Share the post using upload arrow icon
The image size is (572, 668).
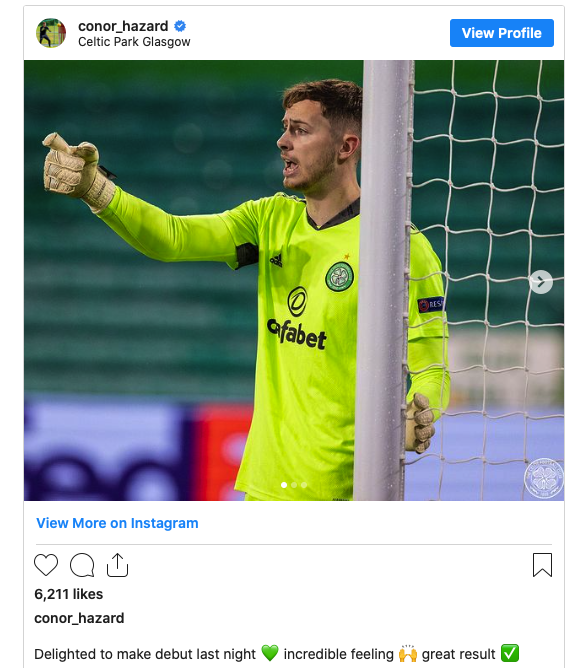click(x=117, y=565)
